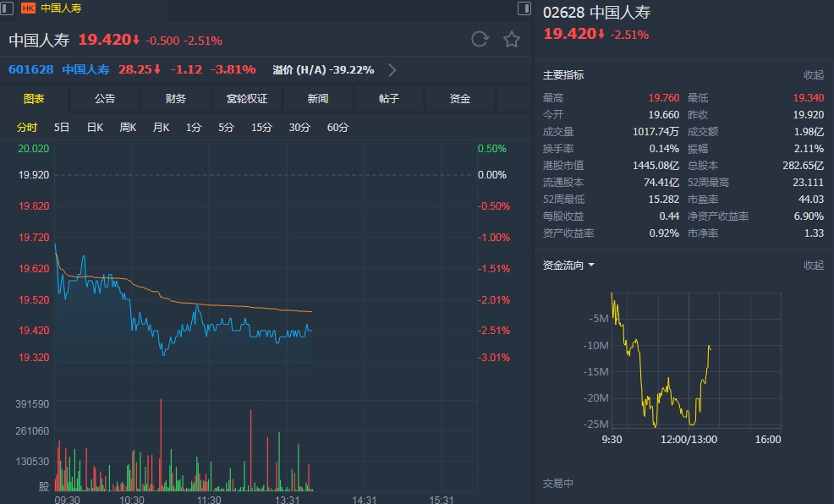834x504 pixels.
Task: Open the 601628 A-share stock link
Action: [31, 69]
